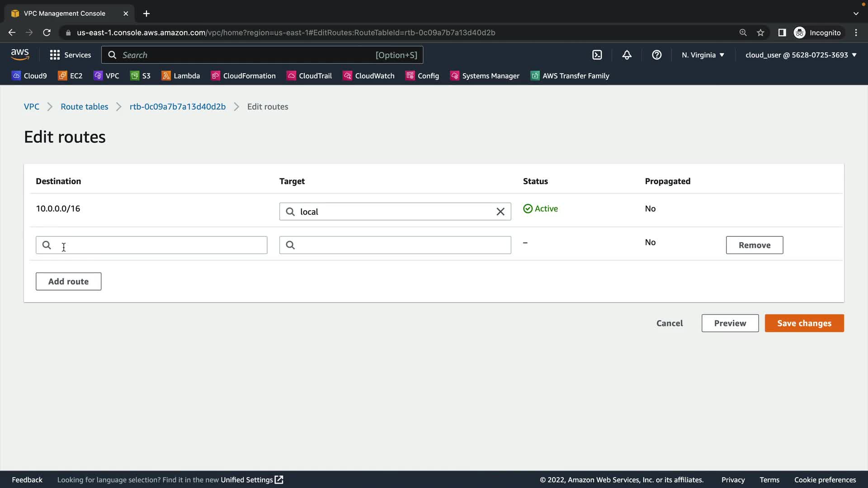The image size is (868, 488).
Task: Click the Save changes button
Action: click(804, 323)
